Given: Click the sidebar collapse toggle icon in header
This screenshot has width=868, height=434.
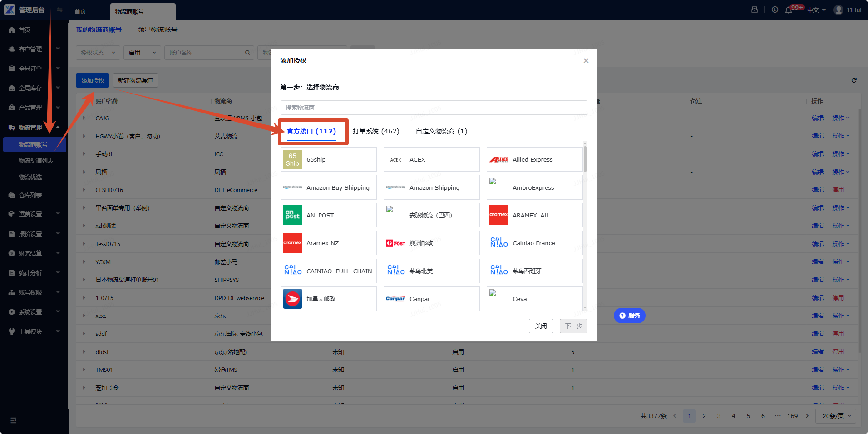Looking at the screenshot, I should click(59, 10).
